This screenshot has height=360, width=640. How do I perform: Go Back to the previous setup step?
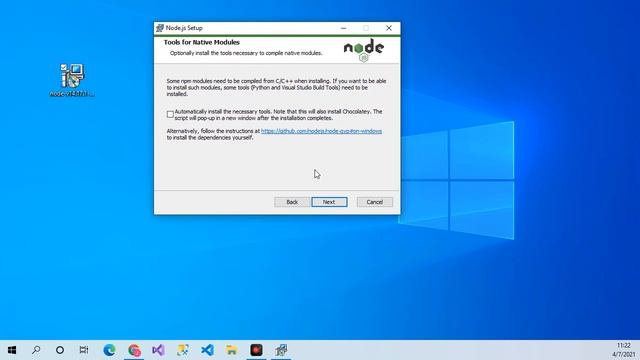click(x=292, y=202)
